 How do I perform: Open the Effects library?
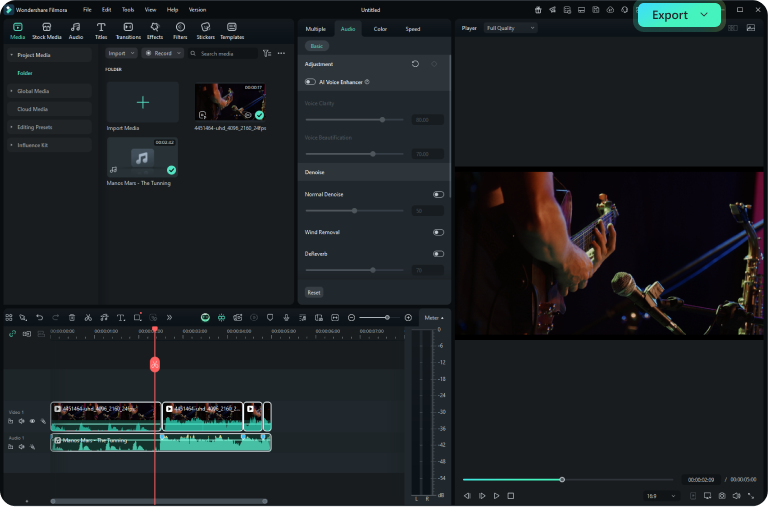click(155, 30)
